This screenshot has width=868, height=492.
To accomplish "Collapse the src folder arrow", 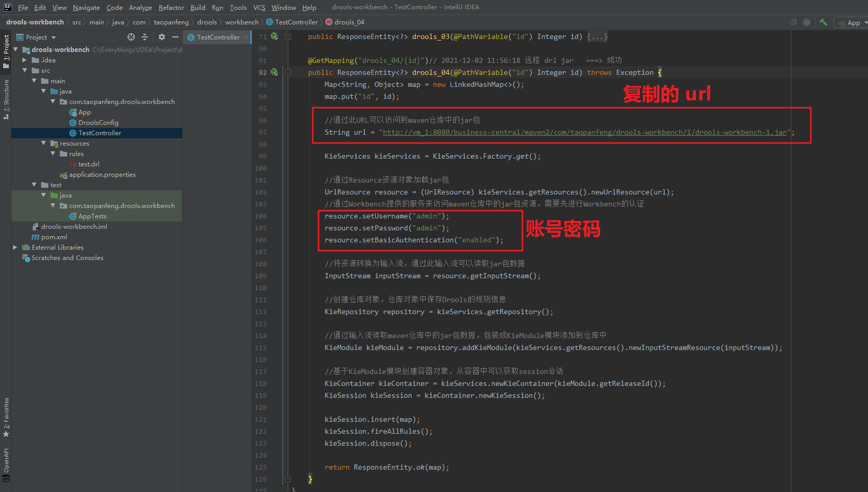I will pos(24,70).
